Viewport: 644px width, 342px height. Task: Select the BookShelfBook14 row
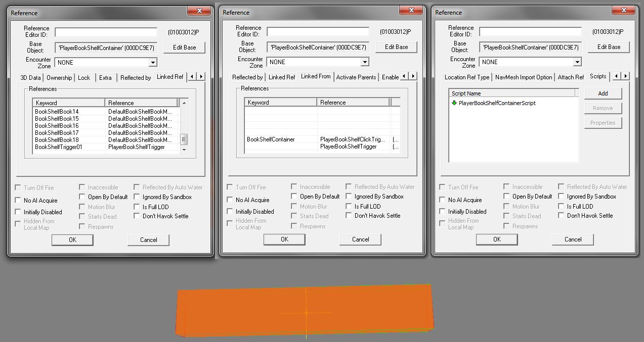106,112
